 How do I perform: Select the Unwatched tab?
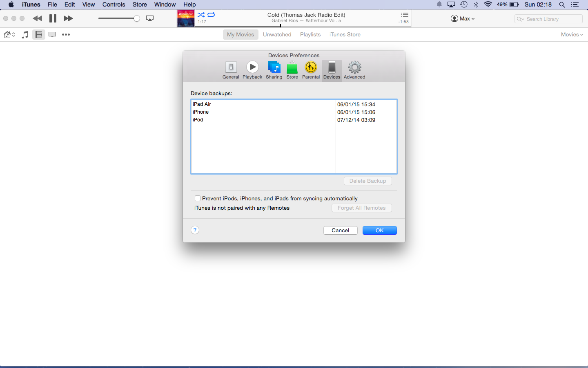coord(277,35)
